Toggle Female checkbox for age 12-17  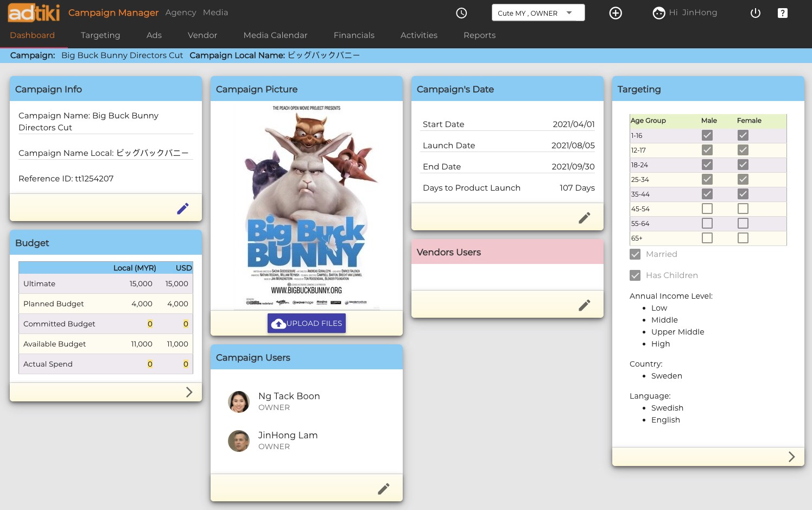743,150
